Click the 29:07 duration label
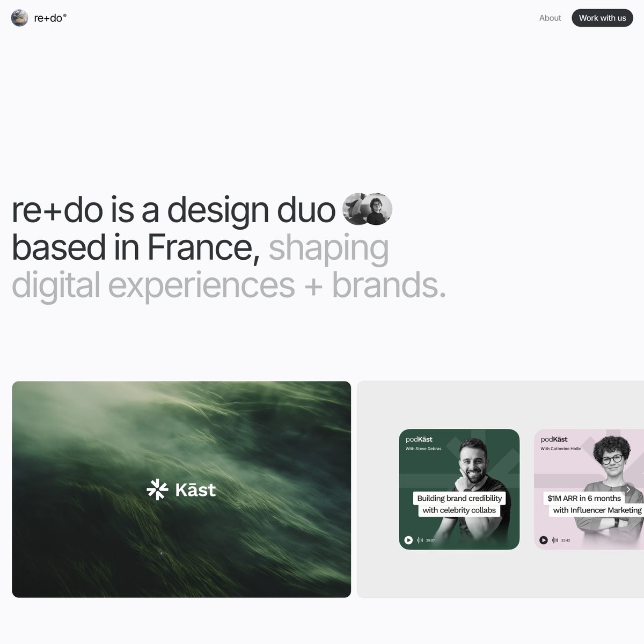The image size is (644, 644). 430,540
